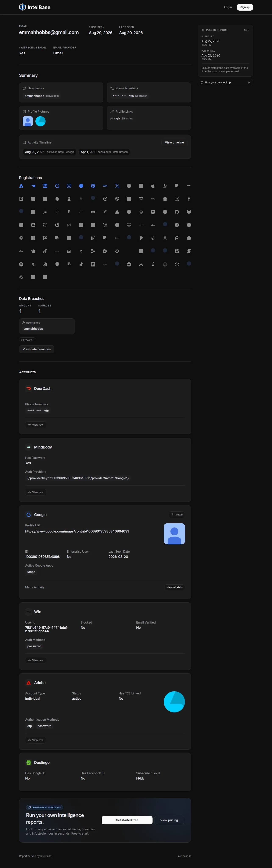Click the Sign up button
Image resolution: width=272 pixels, height=868 pixels.
pos(245,7)
